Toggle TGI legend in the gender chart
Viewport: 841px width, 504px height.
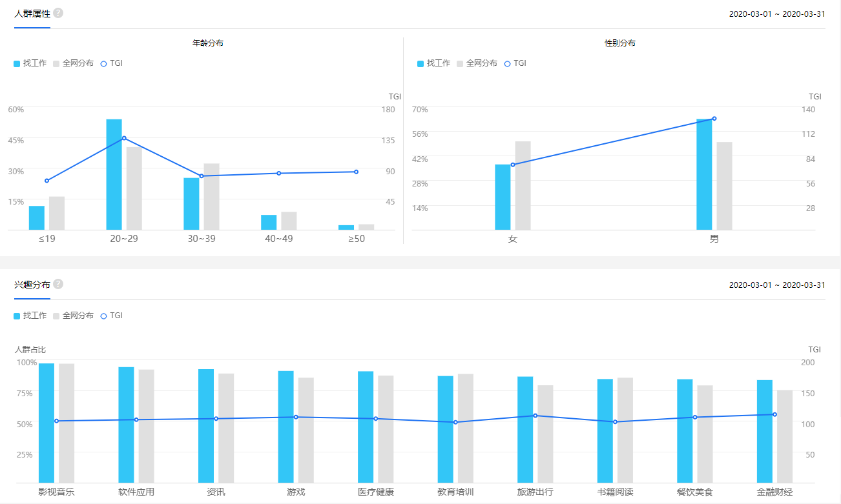coord(515,63)
